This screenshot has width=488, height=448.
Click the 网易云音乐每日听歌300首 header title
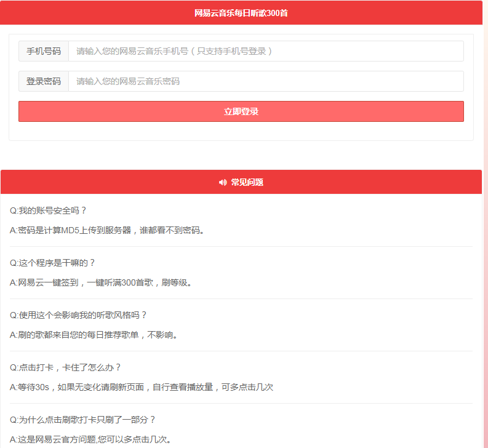coord(241,13)
